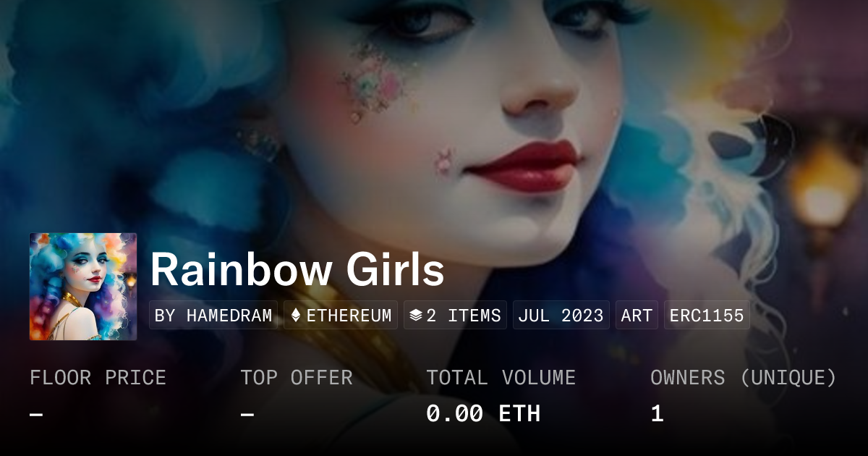Click the OWNERS (UNIQUE) label
This screenshot has height=456, width=868.
click(744, 378)
